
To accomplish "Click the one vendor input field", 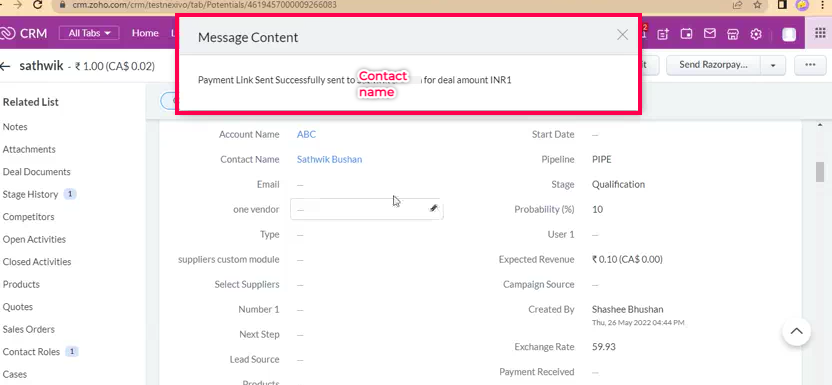I will pos(367,209).
